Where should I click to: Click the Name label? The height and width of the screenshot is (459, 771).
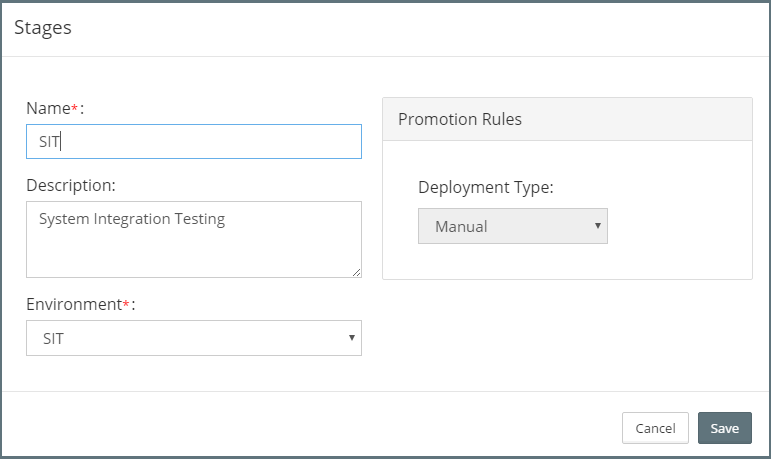47,108
